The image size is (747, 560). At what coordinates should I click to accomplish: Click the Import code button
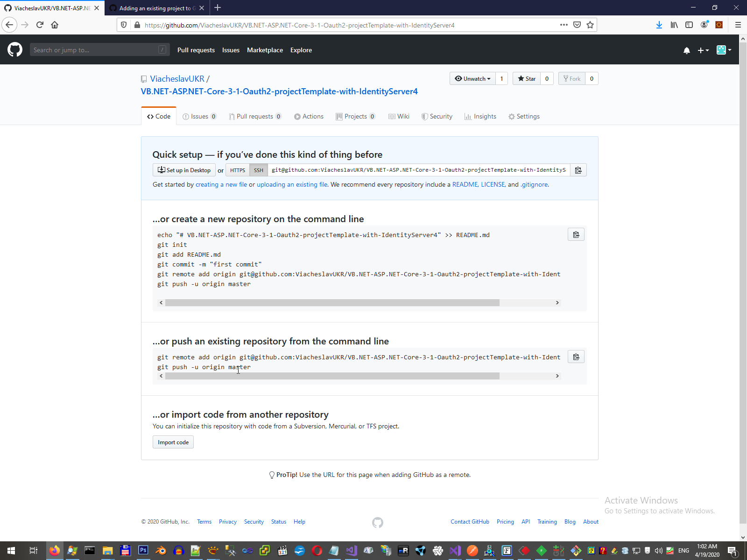(173, 442)
